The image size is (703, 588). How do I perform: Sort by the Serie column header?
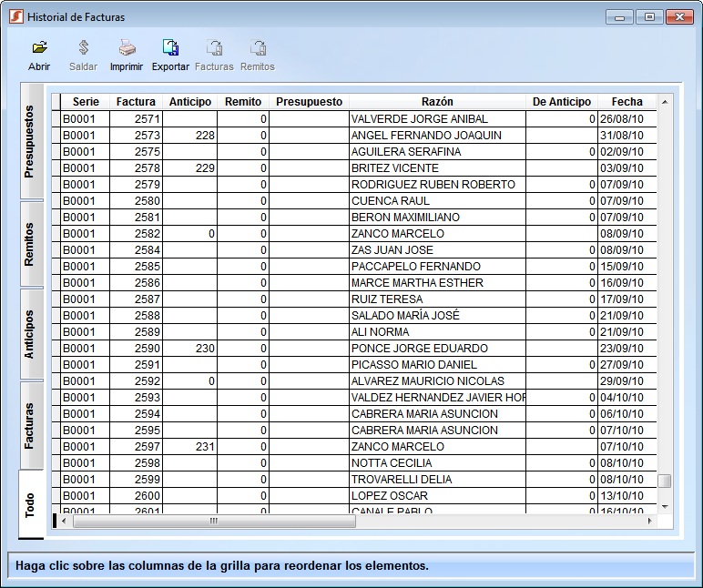point(86,102)
